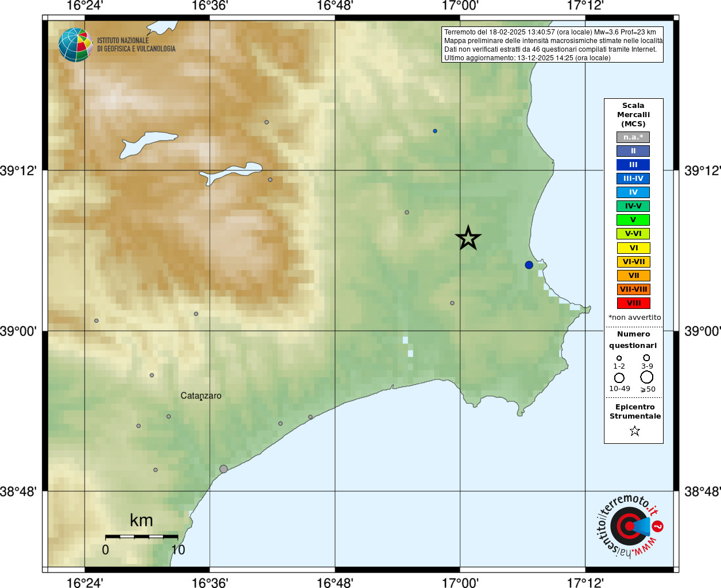Click the 'Numero questionari' legend heading
The height and width of the screenshot is (588, 721).
633,339
